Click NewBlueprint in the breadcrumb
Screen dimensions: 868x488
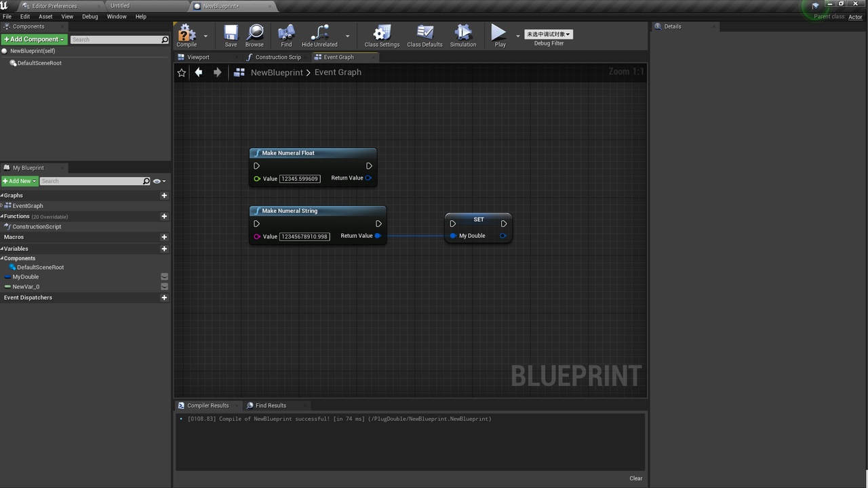tap(277, 73)
